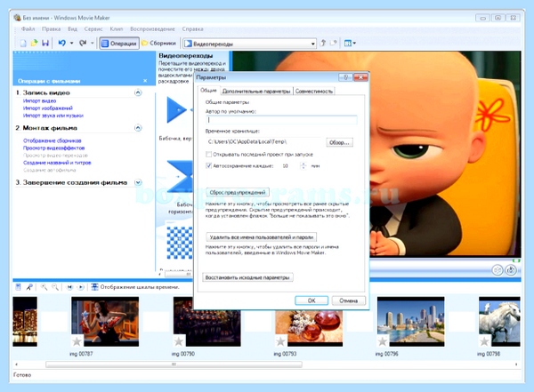The height and width of the screenshot is (392, 534).
Task: Click the effect star on img 00787
Action: [77, 340]
